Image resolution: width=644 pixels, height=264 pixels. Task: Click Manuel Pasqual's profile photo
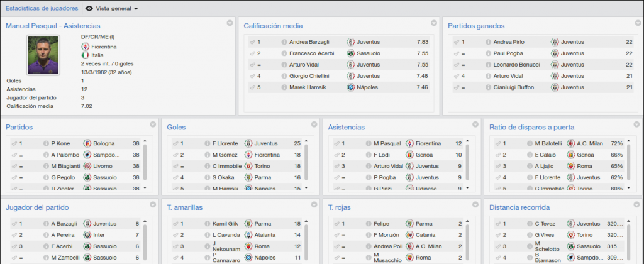click(43, 55)
